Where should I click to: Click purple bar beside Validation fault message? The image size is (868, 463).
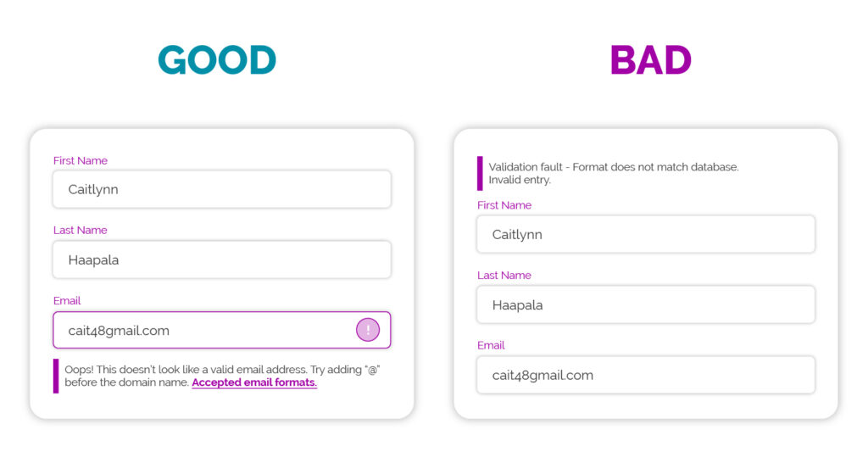pyautogui.click(x=480, y=173)
